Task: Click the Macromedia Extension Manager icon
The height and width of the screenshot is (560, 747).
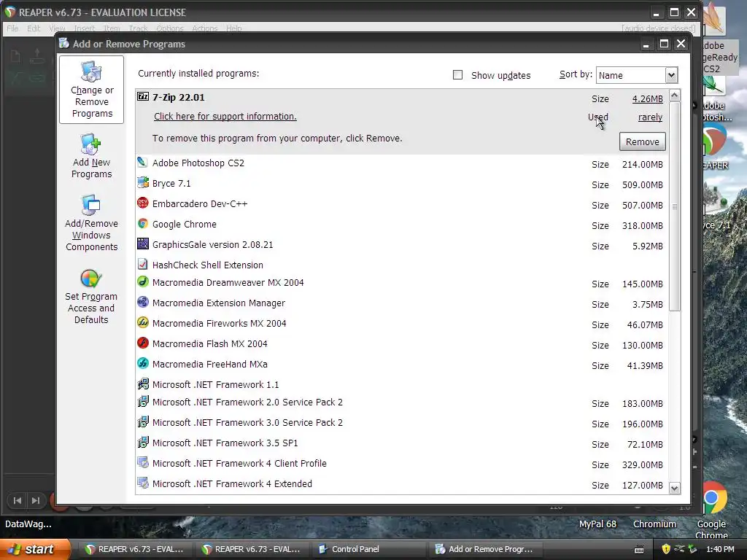Action: coord(142,303)
